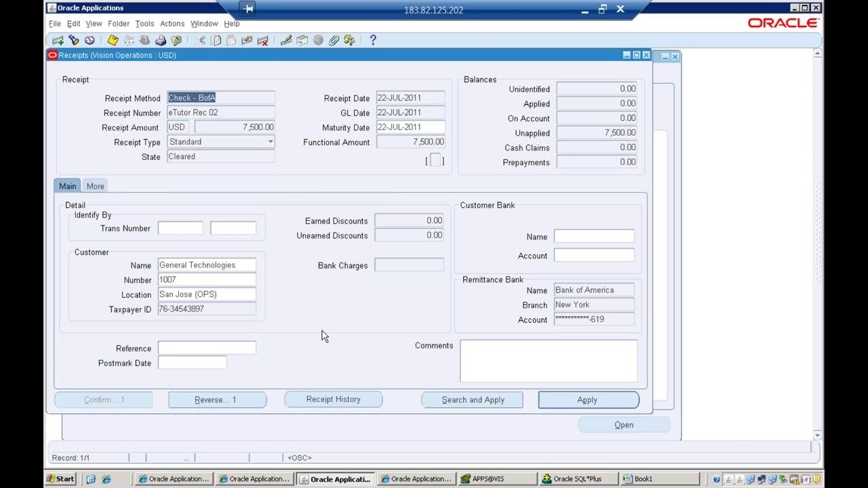
Task: Click the Postmark Date field
Action: [x=193, y=363]
